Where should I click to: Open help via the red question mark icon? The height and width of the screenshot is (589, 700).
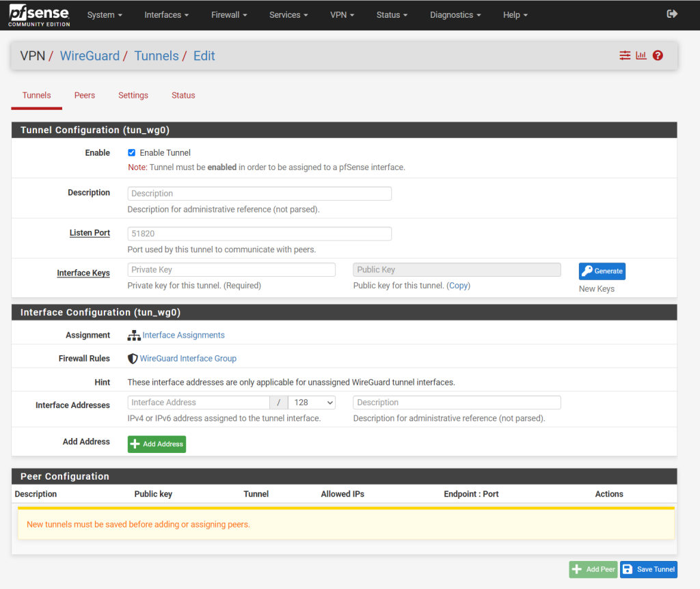coord(658,55)
